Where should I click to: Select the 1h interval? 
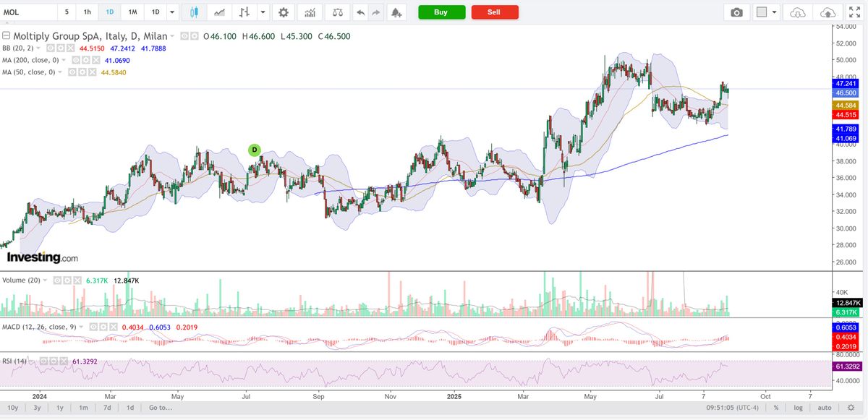click(x=88, y=12)
